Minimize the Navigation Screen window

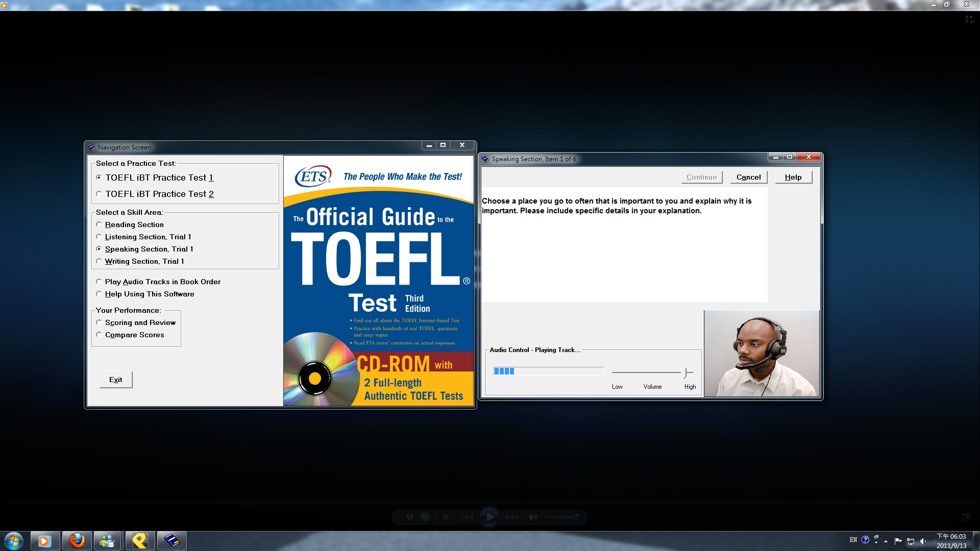[x=429, y=145]
